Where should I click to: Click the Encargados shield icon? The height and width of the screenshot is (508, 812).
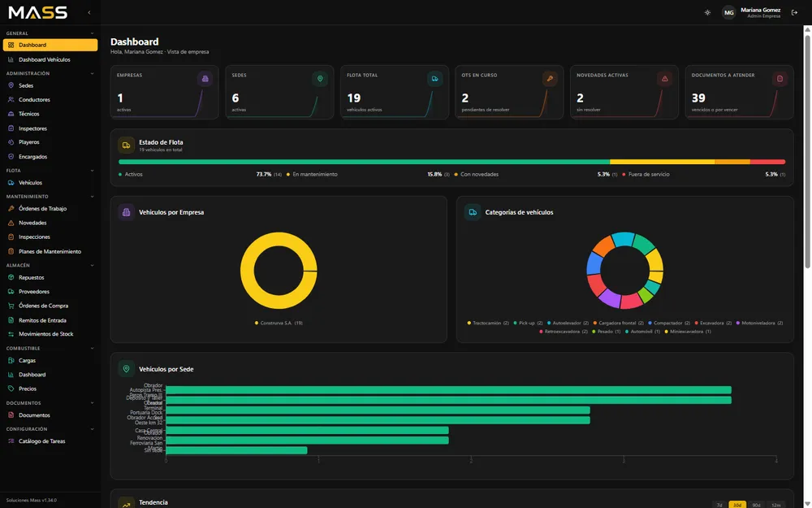(11, 157)
